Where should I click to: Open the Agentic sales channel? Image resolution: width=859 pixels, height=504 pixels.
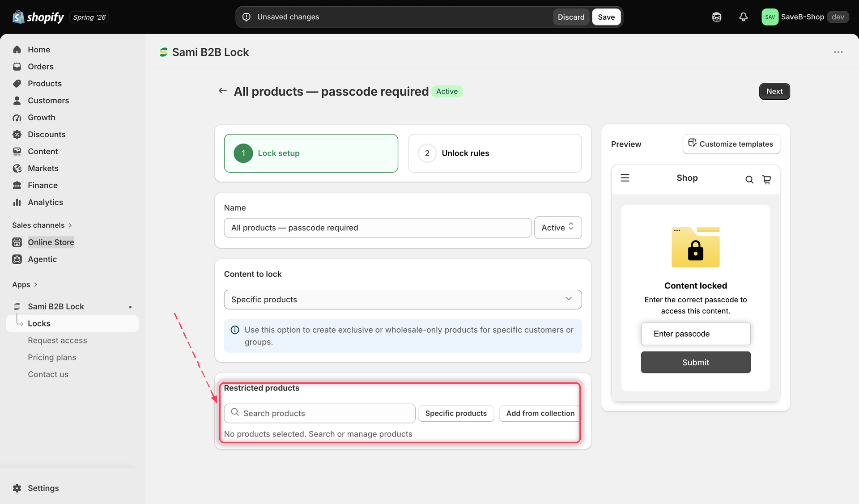tap(42, 259)
